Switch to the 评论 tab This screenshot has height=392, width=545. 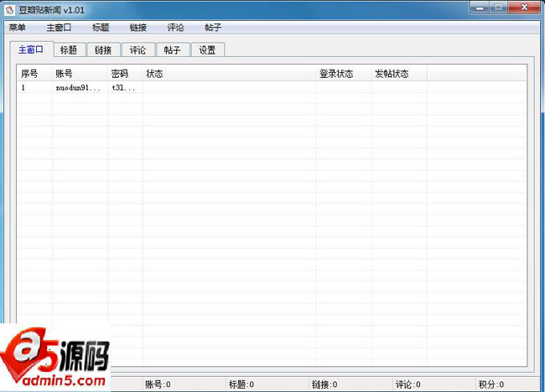(138, 50)
